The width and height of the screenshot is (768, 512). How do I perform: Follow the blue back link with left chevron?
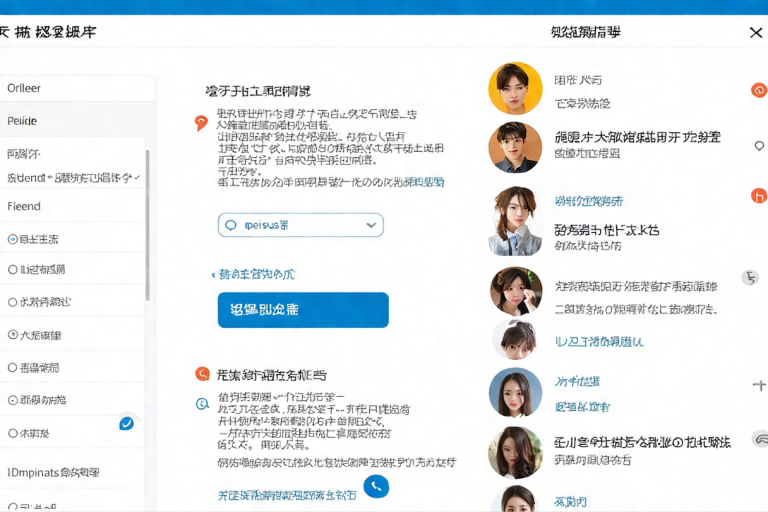tap(253, 274)
